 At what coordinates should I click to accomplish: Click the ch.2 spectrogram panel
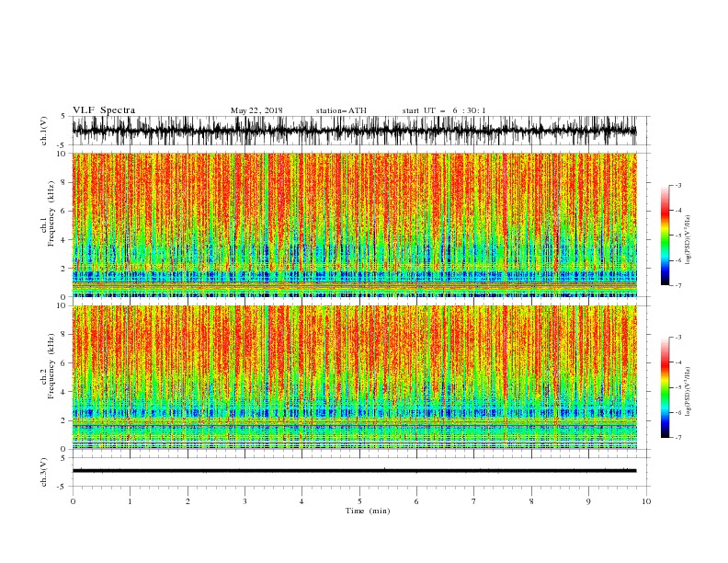(x=355, y=377)
